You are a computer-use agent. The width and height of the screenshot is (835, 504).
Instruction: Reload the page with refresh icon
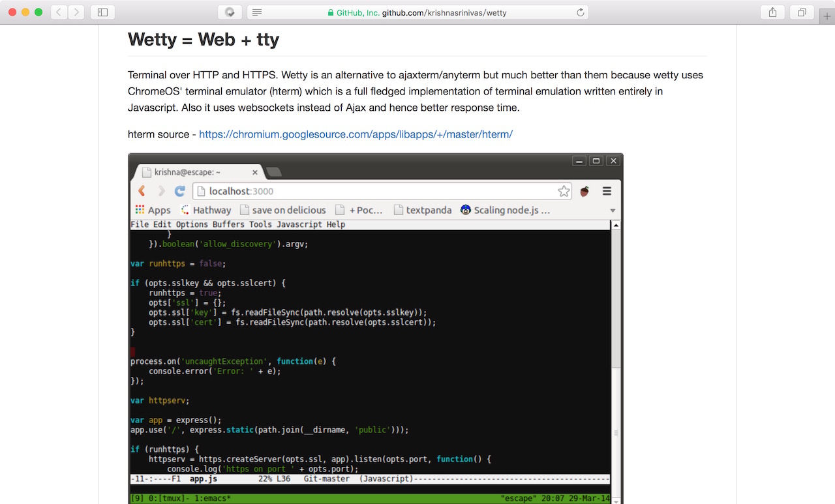[580, 12]
